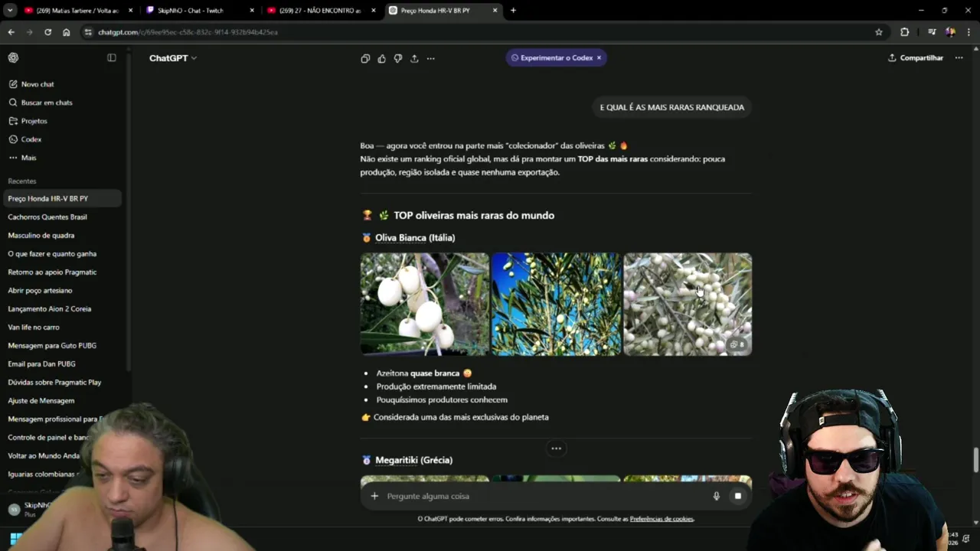Viewport: 980px width, 551px height.
Task: Click the attach plus icon in composer
Action: click(x=374, y=496)
